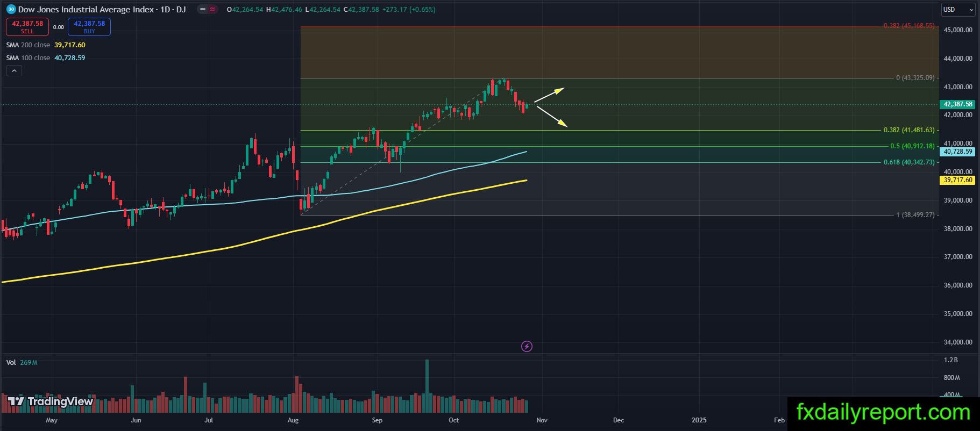The width and height of the screenshot is (980, 431).
Task: Click the SMA 200 legend value 39,717.60
Action: pyautogui.click(x=70, y=45)
